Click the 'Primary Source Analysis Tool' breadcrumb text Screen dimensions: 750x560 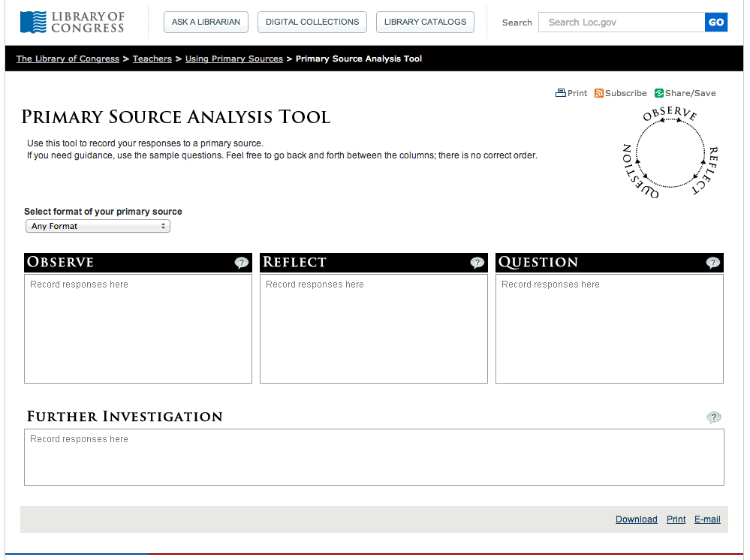point(359,59)
